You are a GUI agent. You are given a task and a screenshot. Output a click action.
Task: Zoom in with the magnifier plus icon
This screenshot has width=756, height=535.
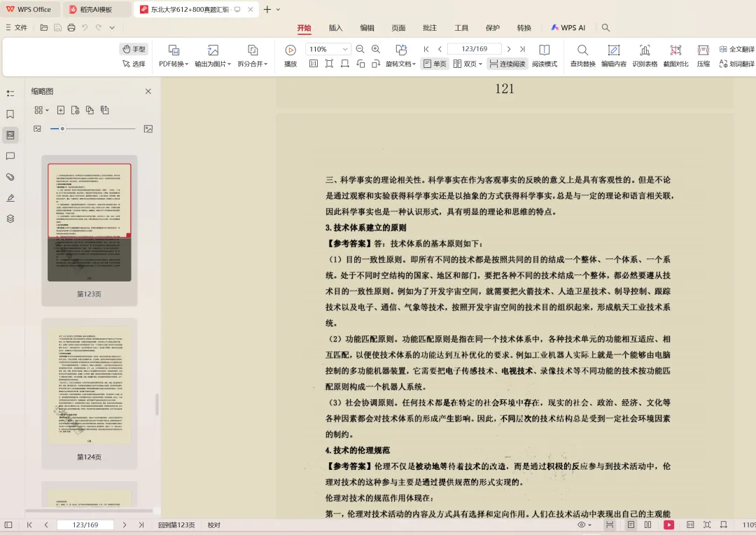[x=375, y=48]
